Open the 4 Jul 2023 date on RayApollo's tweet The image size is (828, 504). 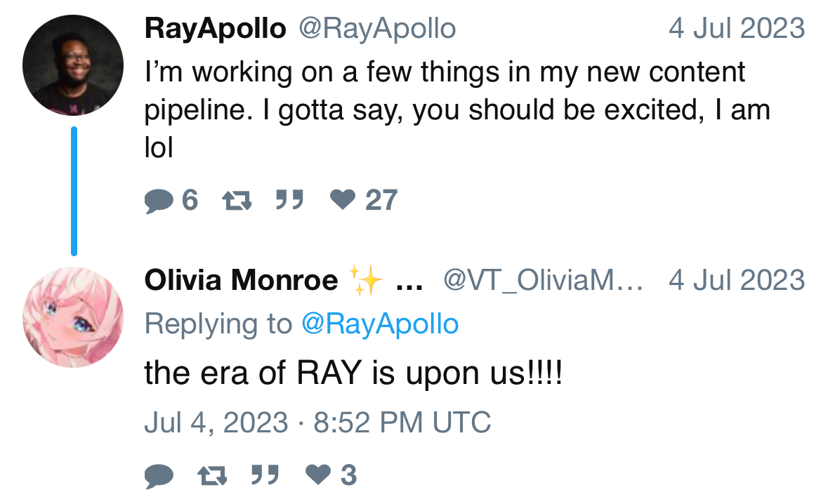pos(736,29)
